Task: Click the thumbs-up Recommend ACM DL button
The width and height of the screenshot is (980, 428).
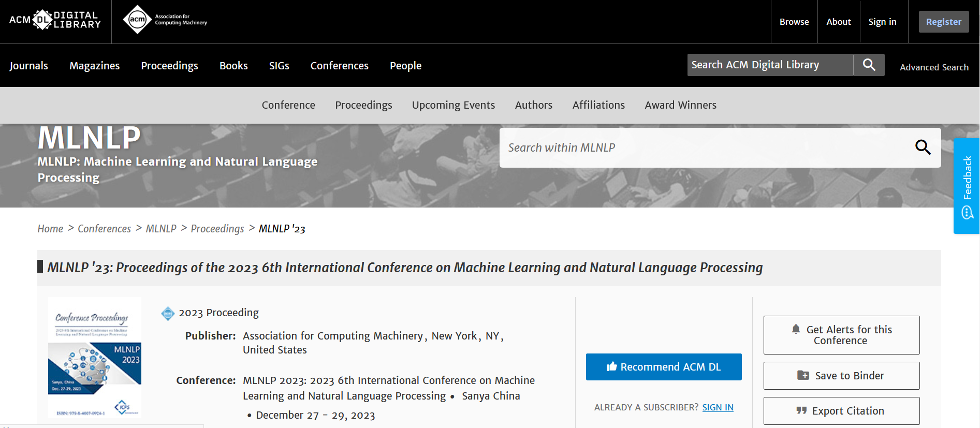Action: tap(663, 367)
